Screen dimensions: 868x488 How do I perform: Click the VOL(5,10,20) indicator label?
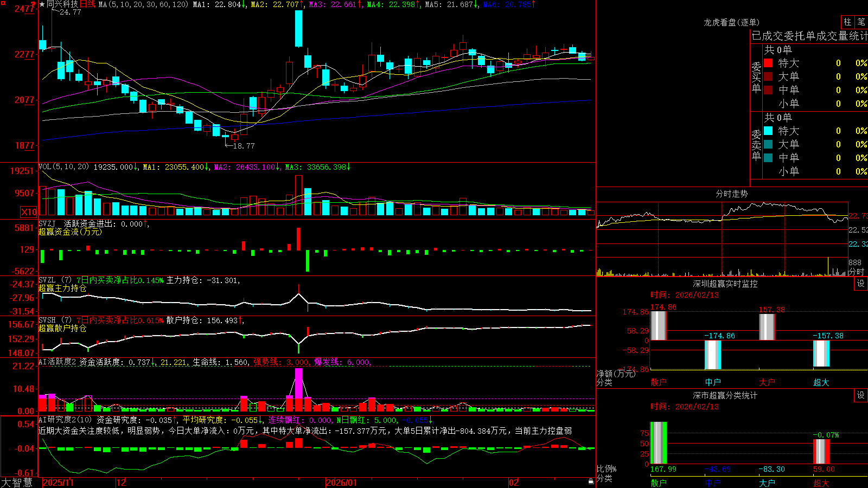coord(63,166)
